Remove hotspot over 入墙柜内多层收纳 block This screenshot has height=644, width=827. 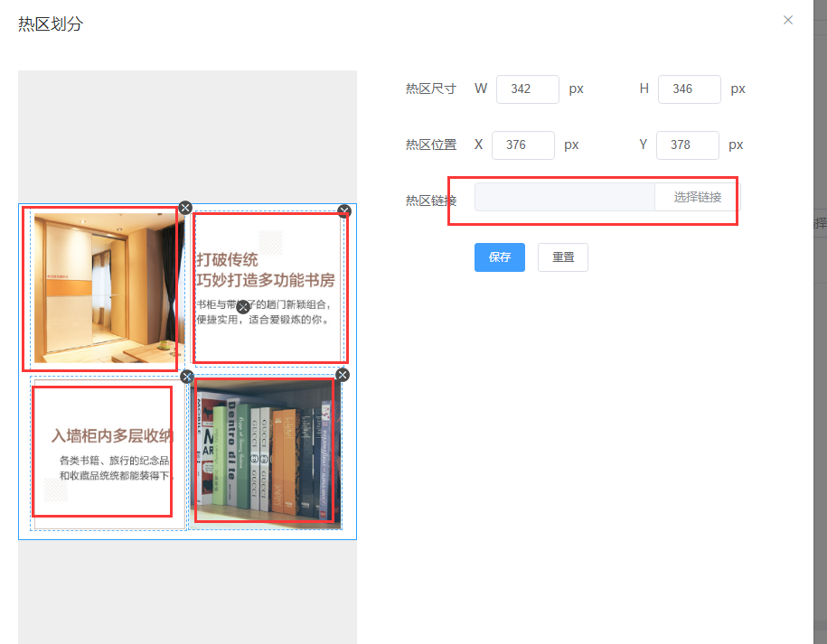click(187, 377)
